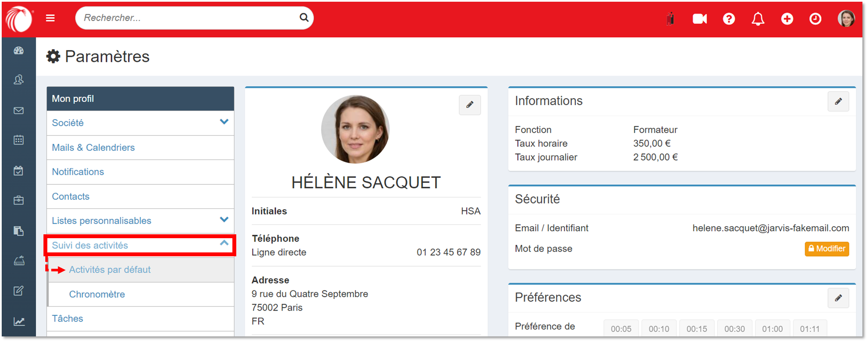Open the dashboard icon in left sidebar
868x342 pixels.
click(19, 51)
